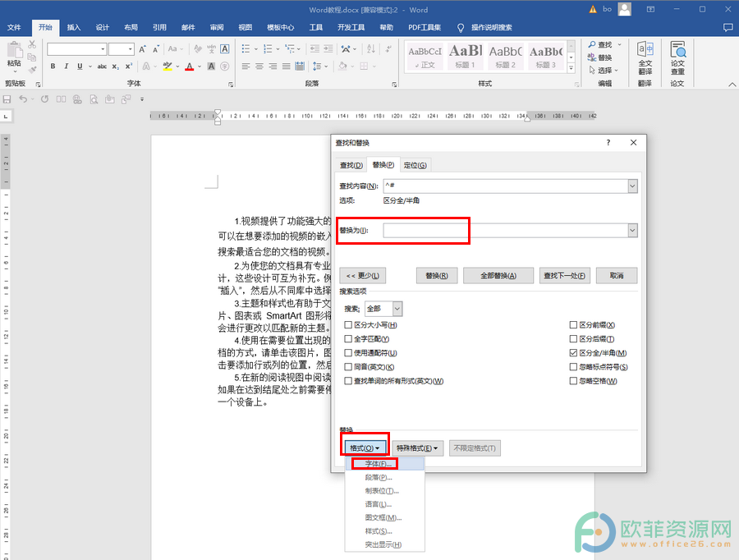This screenshot has height=560, width=739.
Task: Toggle Underline formatting icon
Action: click(x=80, y=67)
